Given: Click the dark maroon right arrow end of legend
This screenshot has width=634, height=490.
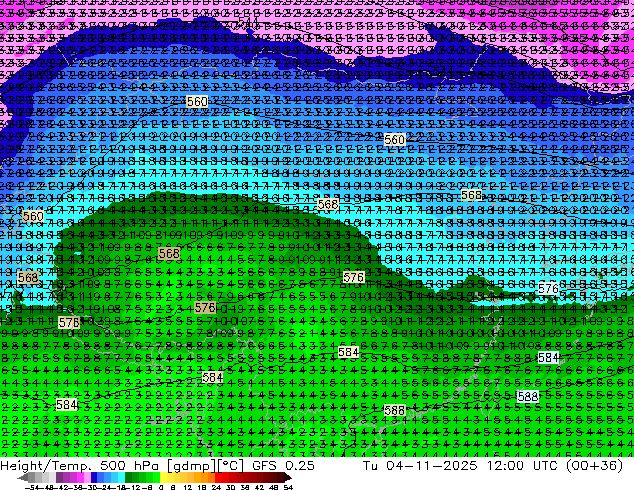Looking at the screenshot, I should coord(287,478).
